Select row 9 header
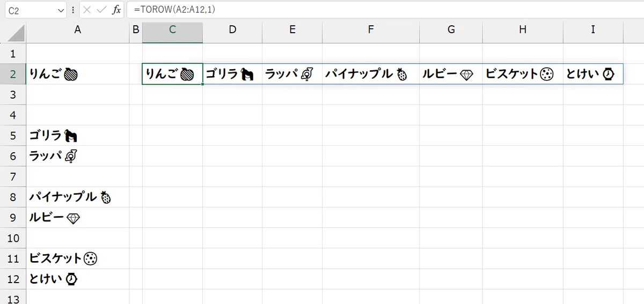Screen dimensions: 644x304 [13, 218]
